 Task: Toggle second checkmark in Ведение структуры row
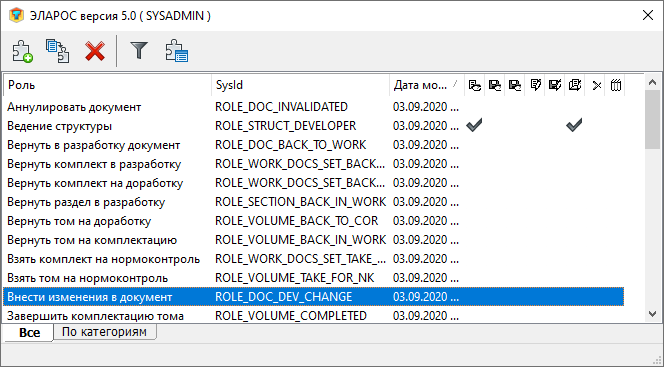click(x=574, y=125)
